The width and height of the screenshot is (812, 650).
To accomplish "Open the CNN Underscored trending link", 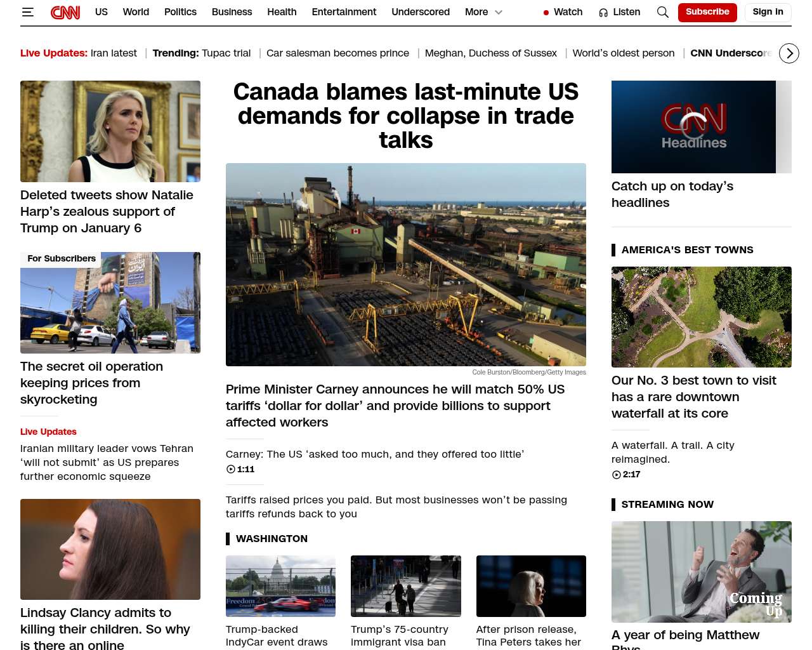I will [x=732, y=53].
